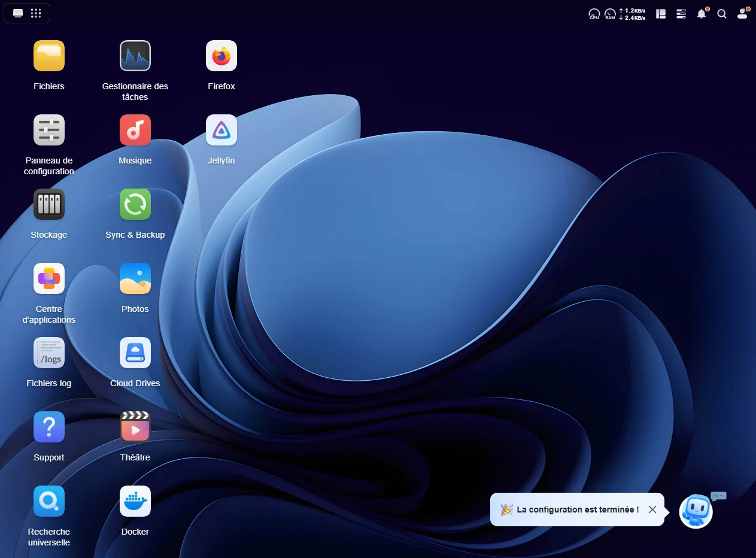Image resolution: width=756 pixels, height=558 pixels.
Task: Open the Photos app
Action: (x=135, y=279)
